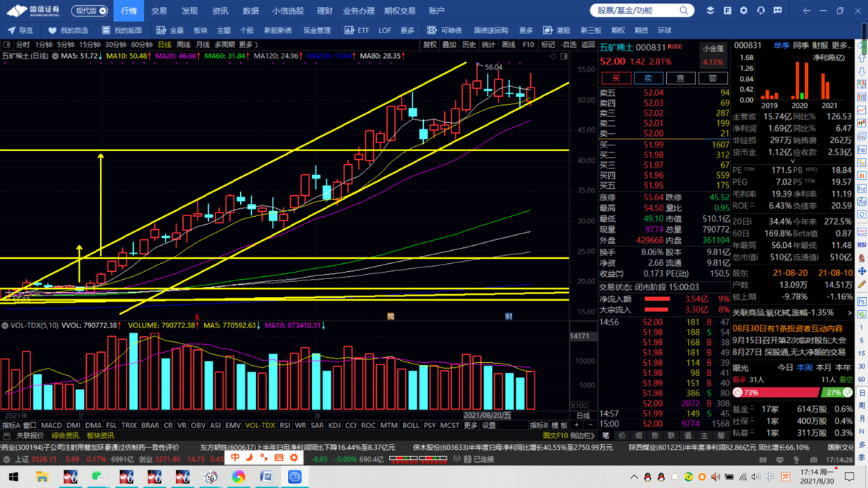Open the 画线 drawing tool
Screen dimensions: 868x488
(509, 45)
